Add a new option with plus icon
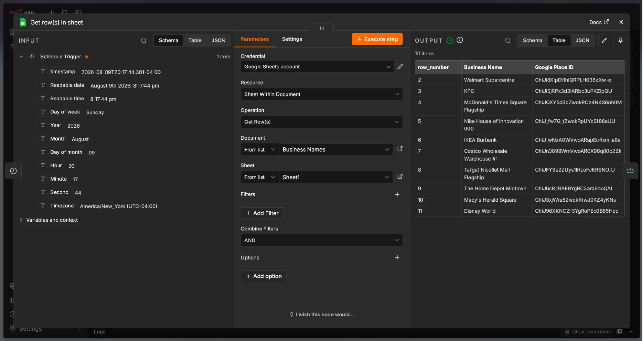Image resolution: width=644 pixels, height=341 pixels. (x=397, y=257)
